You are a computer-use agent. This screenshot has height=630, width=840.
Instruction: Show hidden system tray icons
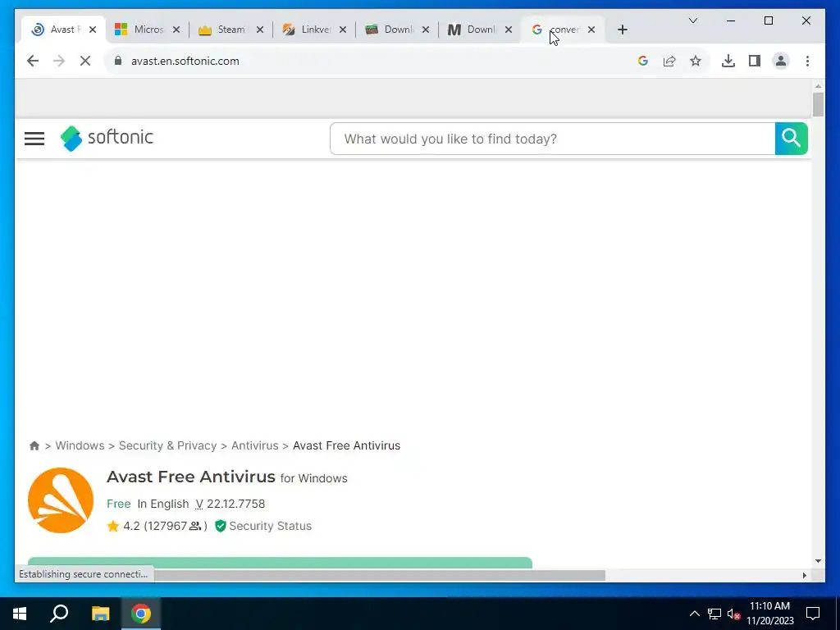(694, 614)
